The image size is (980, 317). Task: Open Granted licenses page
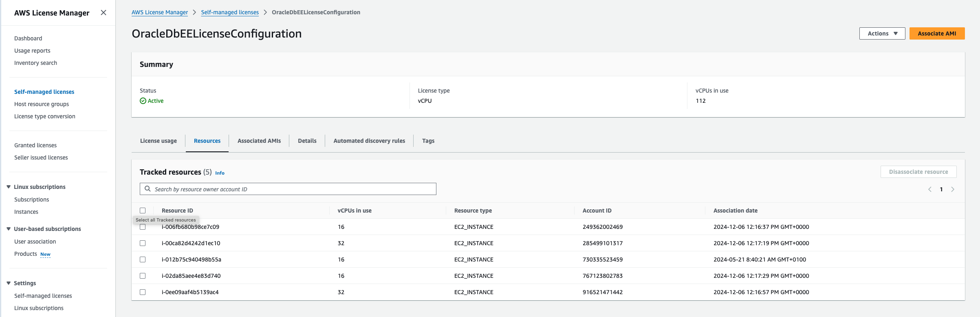click(35, 145)
